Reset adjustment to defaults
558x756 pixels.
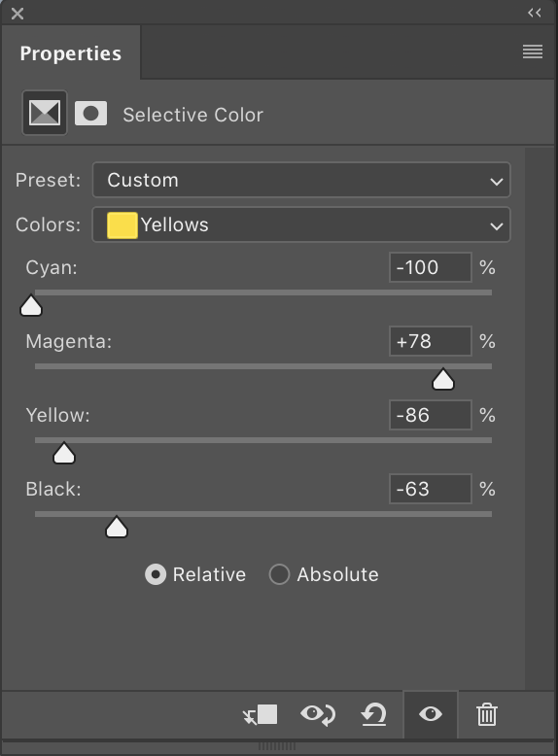coord(373,714)
